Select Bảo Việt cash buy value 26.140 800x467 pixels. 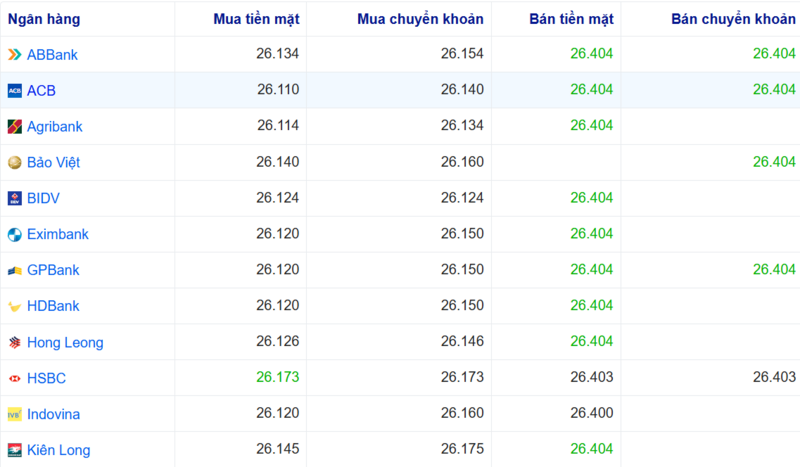[x=278, y=162]
